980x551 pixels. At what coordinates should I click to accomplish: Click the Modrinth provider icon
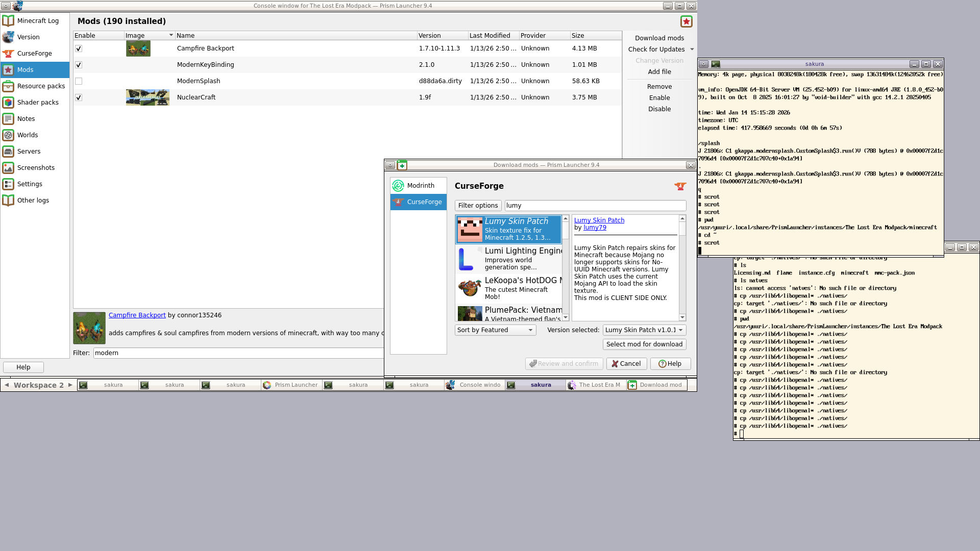[x=398, y=186]
